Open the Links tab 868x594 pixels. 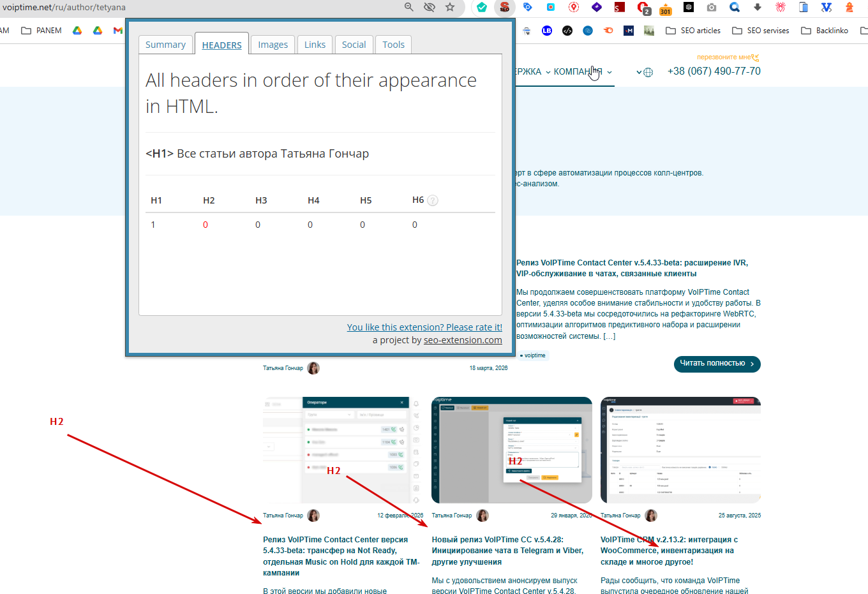315,45
